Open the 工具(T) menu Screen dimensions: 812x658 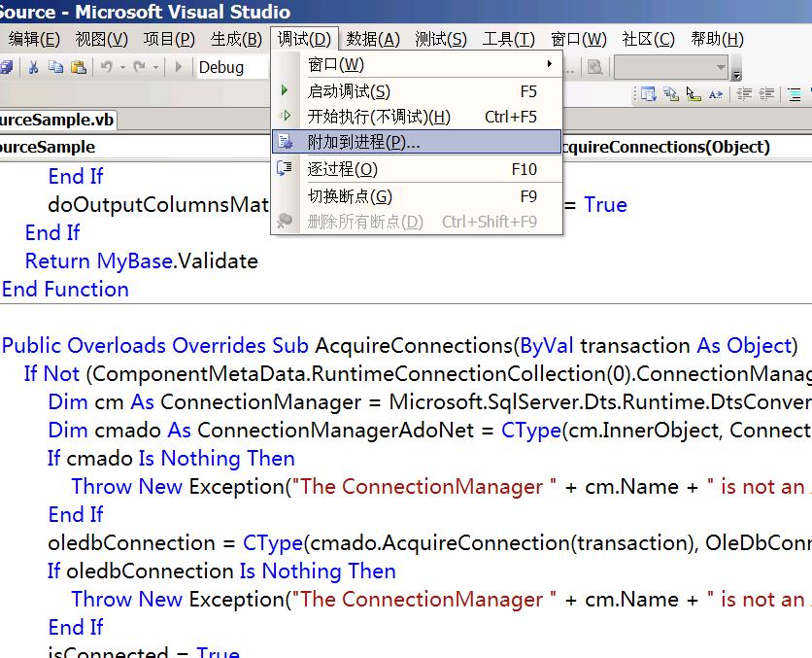pos(509,39)
